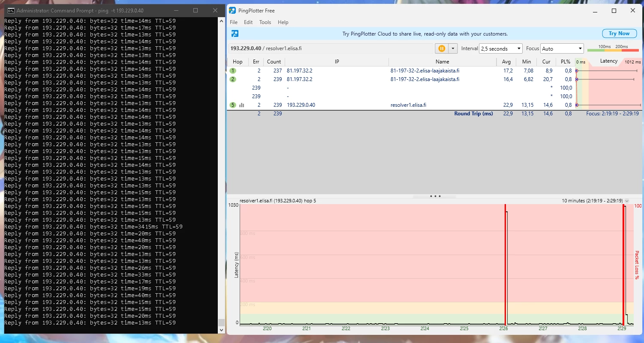Click the 2:23 time label on graph axis
This screenshot has height=343, width=644.
coord(385,328)
